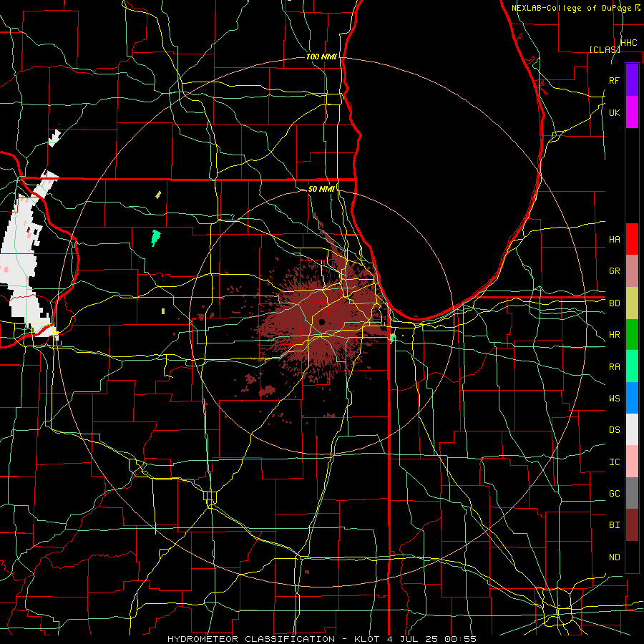Click the 'BD' legend label
This screenshot has width=644, height=644.
click(614, 303)
